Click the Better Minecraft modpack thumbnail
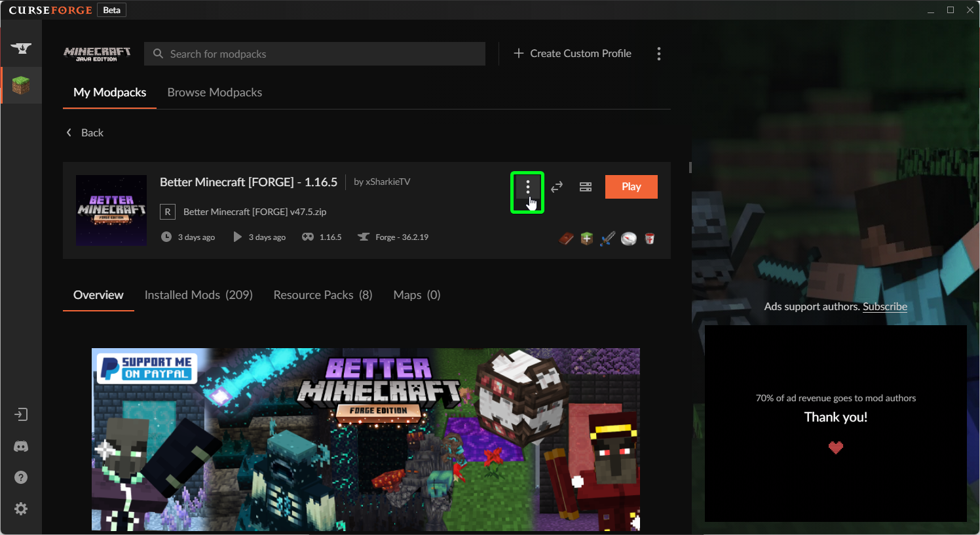The height and width of the screenshot is (535, 980). (111, 210)
